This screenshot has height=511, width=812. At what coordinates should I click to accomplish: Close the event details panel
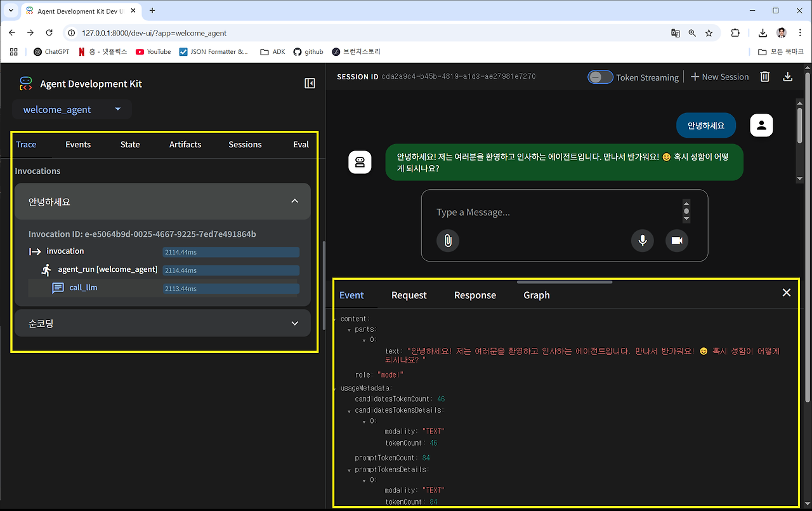click(787, 293)
